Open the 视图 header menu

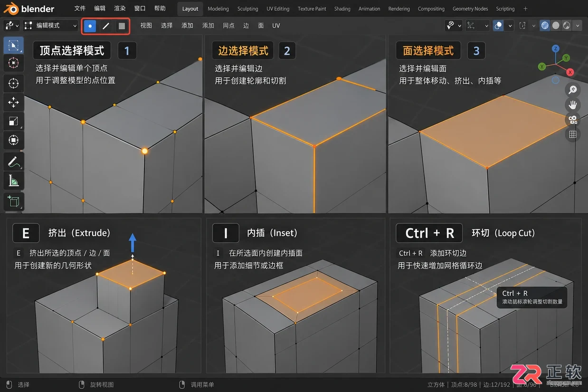(x=146, y=26)
